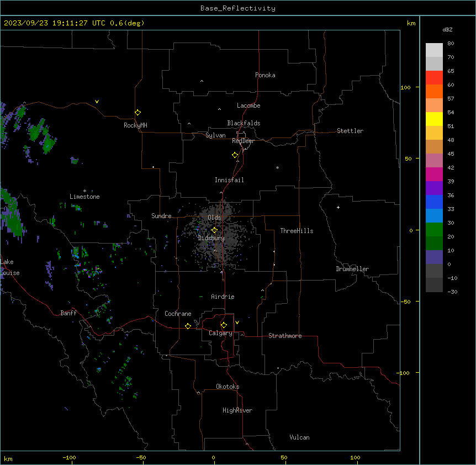Screen dimensions: 476x465
Task: Pick the yellow 54 dBZ legend swatch
Action: (434, 119)
